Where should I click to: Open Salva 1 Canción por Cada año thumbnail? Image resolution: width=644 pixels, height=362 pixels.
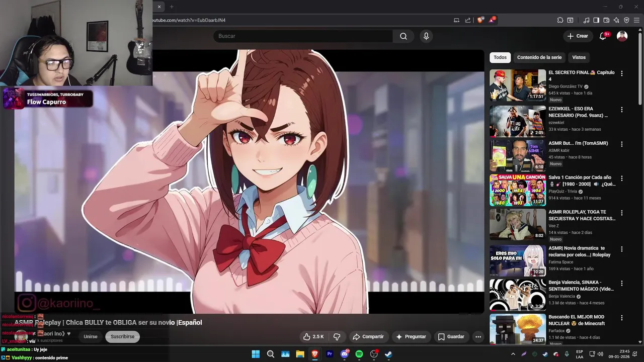518,190
